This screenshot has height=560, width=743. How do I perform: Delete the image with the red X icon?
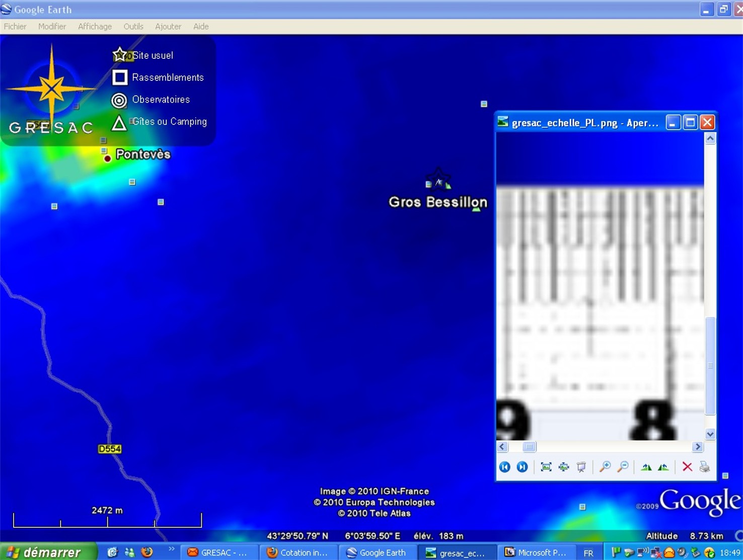pyautogui.click(x=687, y=467)
